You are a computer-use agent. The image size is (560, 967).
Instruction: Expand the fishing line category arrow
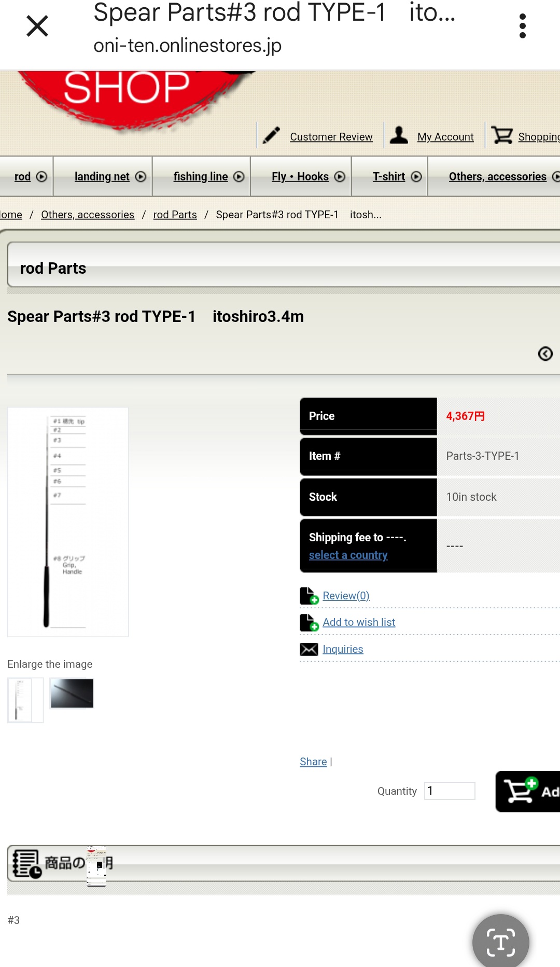click(239, 177)
